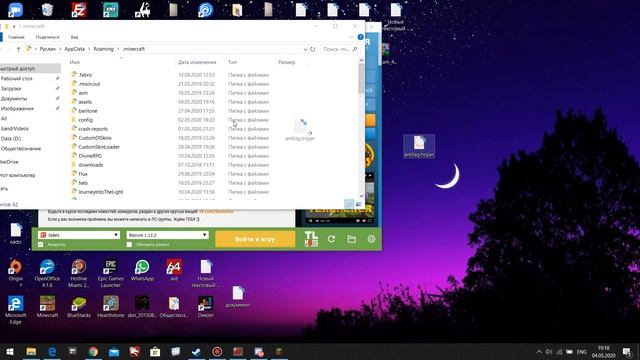Select the '.fabric' folder
The height and width of the screenshot is (360, 640).
(86, 75)
